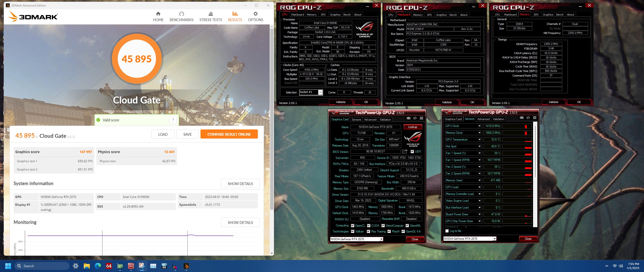Switch to Mainboard tab in first CPU-Z window

pyautogui.click(x=297, y=15)
